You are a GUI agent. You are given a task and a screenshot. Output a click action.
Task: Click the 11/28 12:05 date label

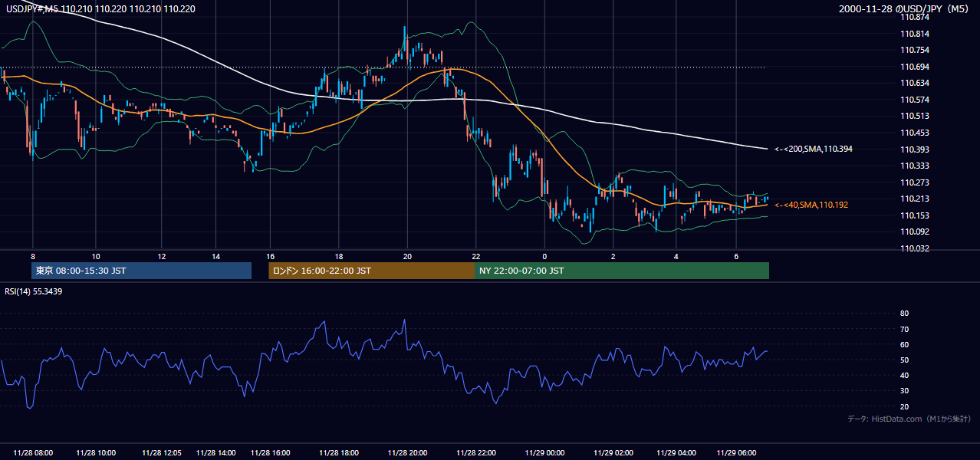(162, 453)
